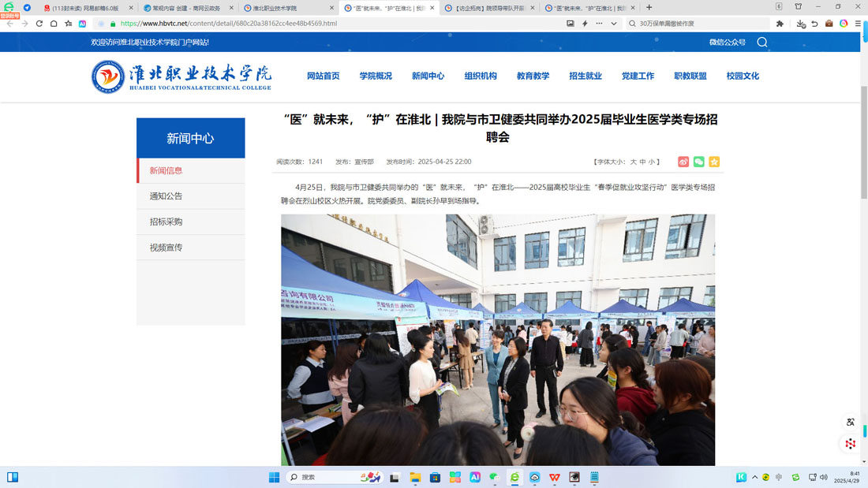Switch to the 常规内容 创建 tab
The height and width of the screenshot is (488, 868).
click(188, 8)
